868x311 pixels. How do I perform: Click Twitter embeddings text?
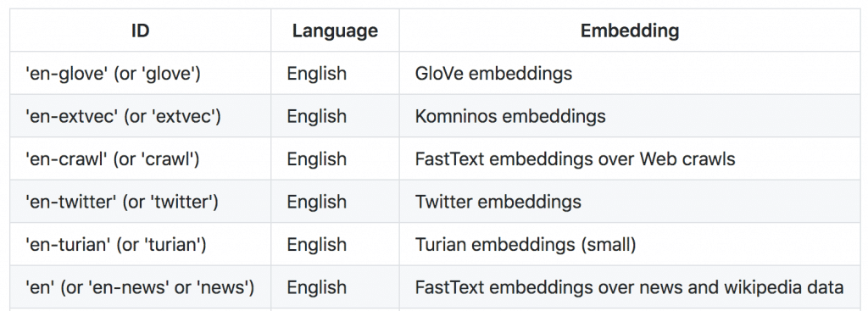coord(498,202)
